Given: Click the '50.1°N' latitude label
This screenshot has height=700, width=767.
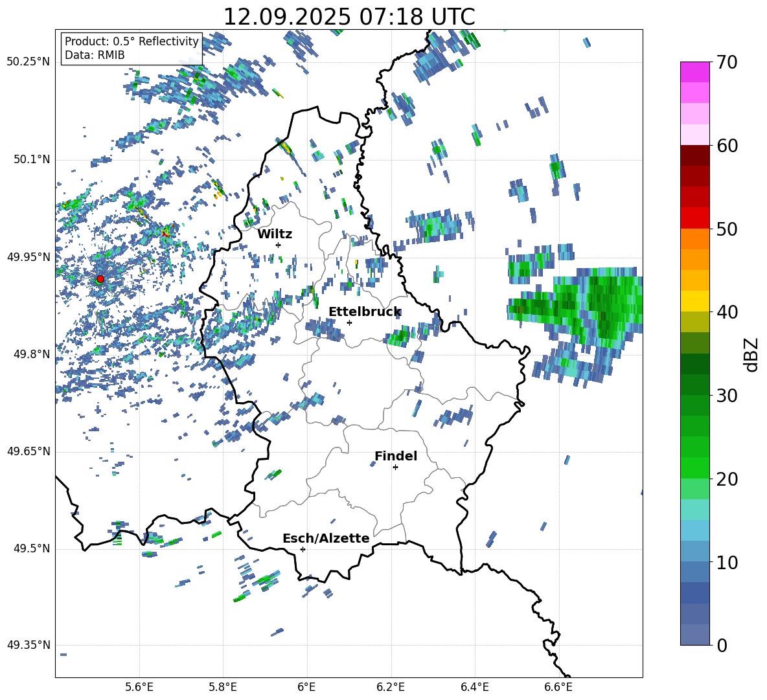Looking at the screenshot, I should pyautogui.click(x=32, y=160).
